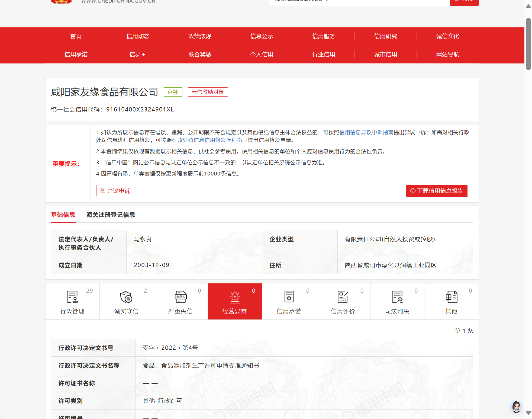The height and width of the screenshot is (419, 532).
Task: Open 网站导航 menu item
Action: [x=447, y=55]
